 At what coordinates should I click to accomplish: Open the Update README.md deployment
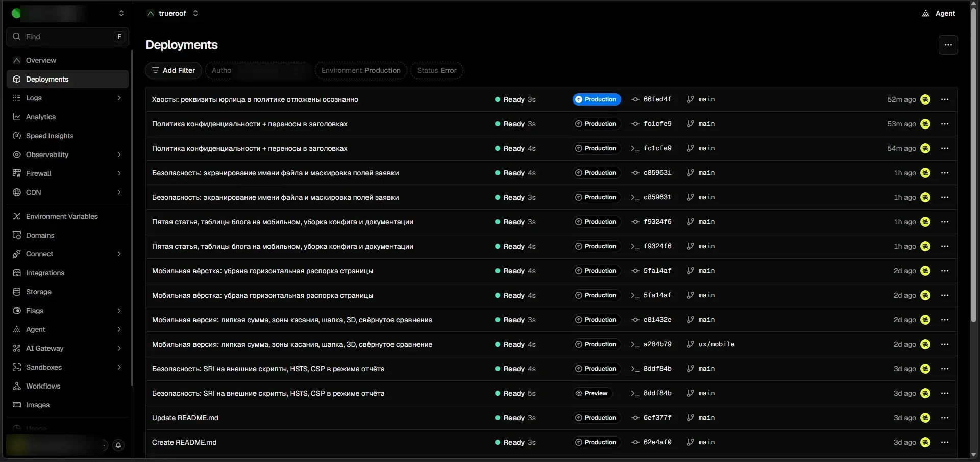point(185,418)
